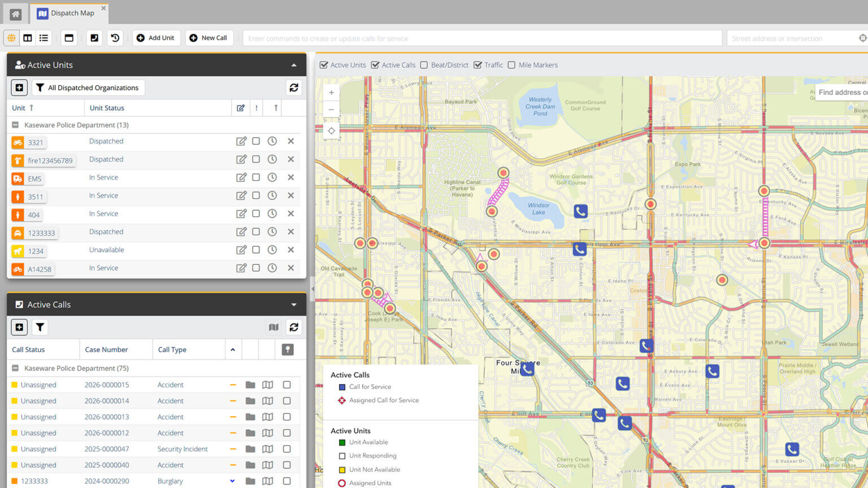Click the edit pencil icon for unit 3321

pos(241,141)
